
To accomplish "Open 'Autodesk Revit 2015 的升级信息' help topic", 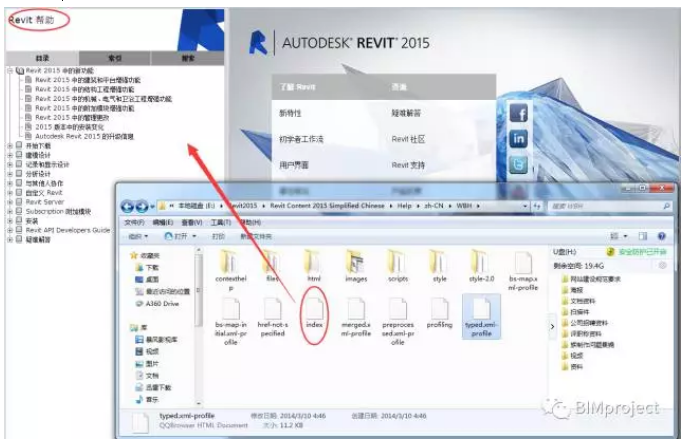I will coord(84,136).
